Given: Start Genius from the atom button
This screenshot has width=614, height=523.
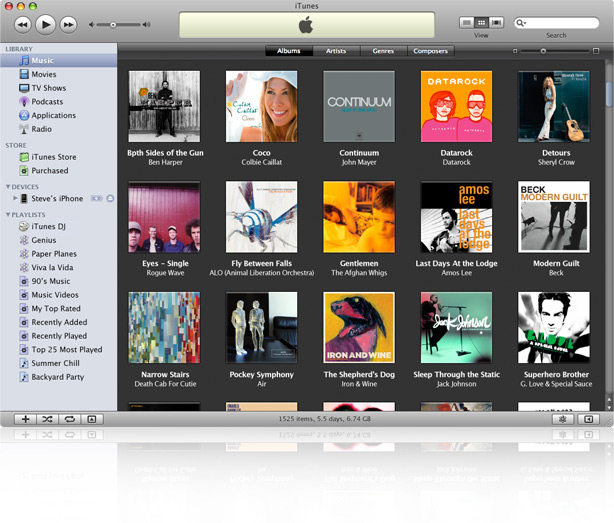Looking at the screenshot, I should [x=563, y=419].
